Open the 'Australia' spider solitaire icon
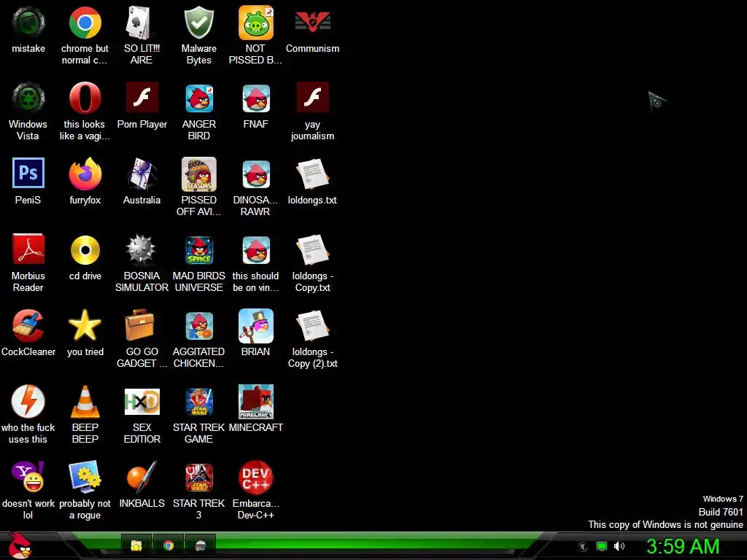The width and height of the screenshot is (747, 560). coord(142,174)
